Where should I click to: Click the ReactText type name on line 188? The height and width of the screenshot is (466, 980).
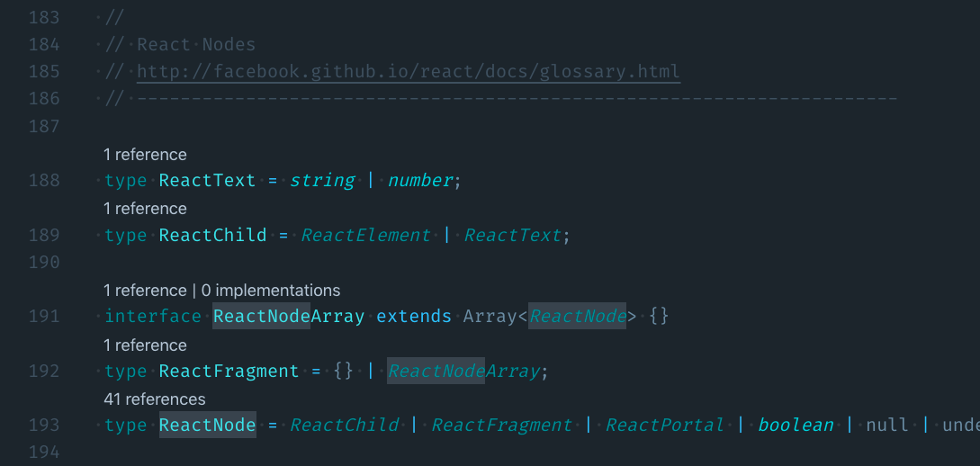tap(208, 181)
